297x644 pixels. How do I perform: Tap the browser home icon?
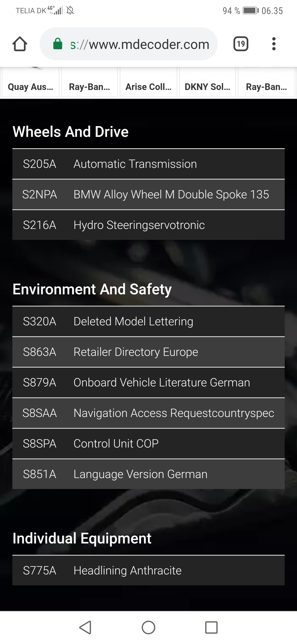pos(20,44)
